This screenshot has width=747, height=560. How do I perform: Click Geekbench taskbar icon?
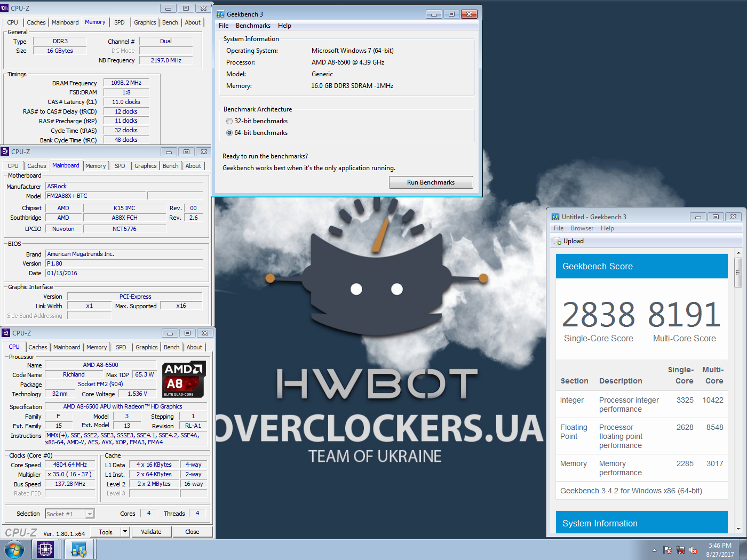pyautogui.click(x=79, y=549)
